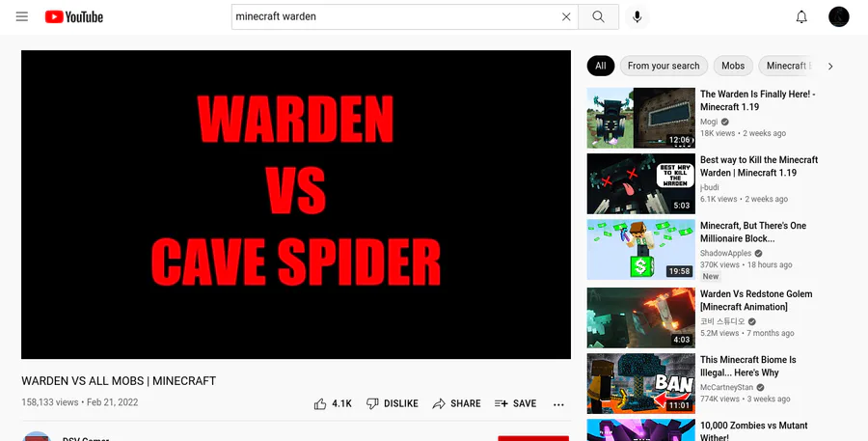This screenshot has width=868, height=441.
Task: Click the 158,133 views Feb 21, 2022 text
Action: coord(80,402)
